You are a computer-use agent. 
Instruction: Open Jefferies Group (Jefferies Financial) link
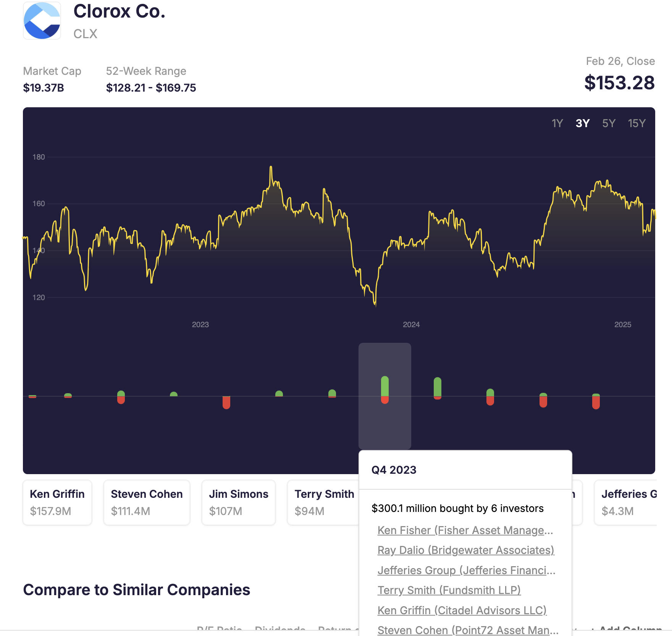(467, 570)
